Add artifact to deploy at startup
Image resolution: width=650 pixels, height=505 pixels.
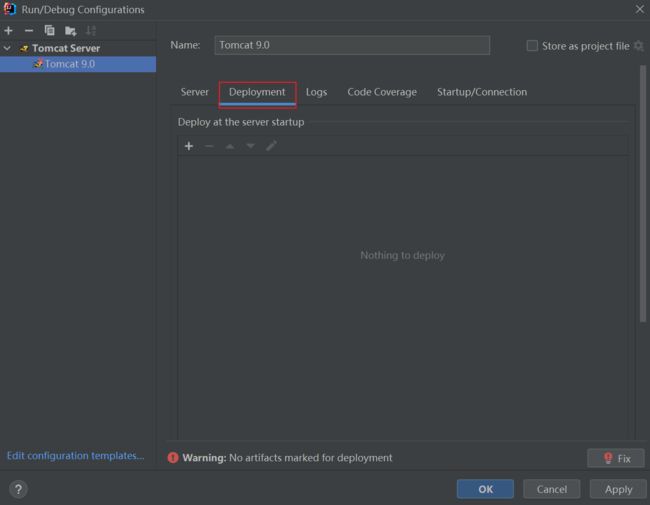[x=189, y=146]
